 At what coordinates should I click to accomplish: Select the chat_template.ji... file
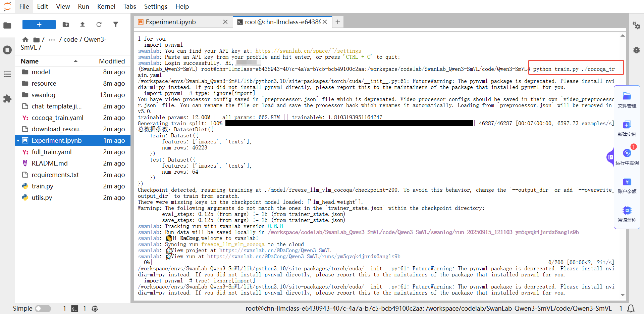point(73,106)
